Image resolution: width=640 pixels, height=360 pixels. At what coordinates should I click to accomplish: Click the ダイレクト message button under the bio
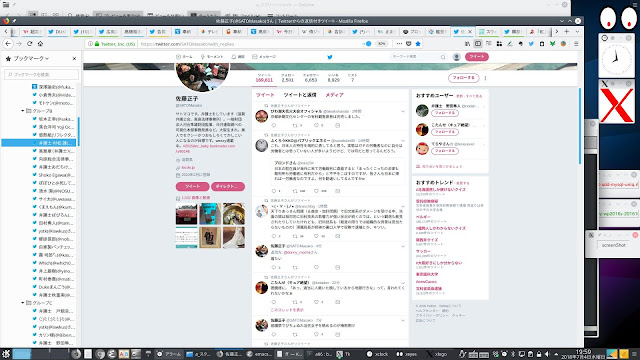click(228, 187)
